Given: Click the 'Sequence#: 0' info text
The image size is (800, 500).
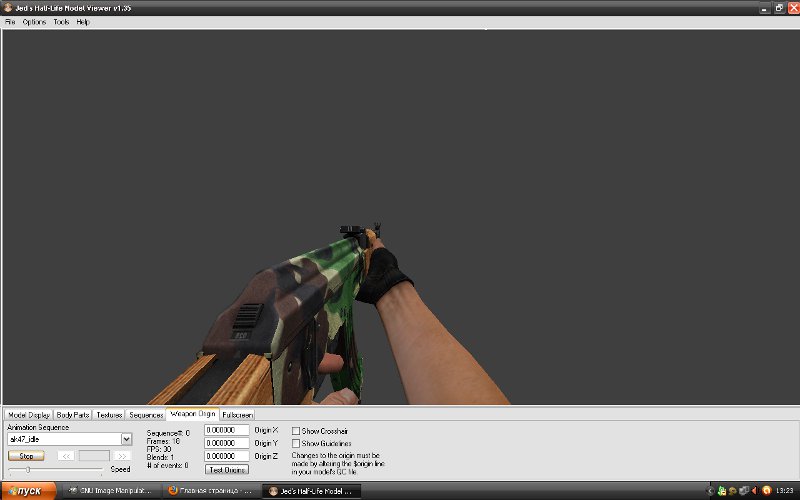Looking at the screenshot, I should pos(168,433).
